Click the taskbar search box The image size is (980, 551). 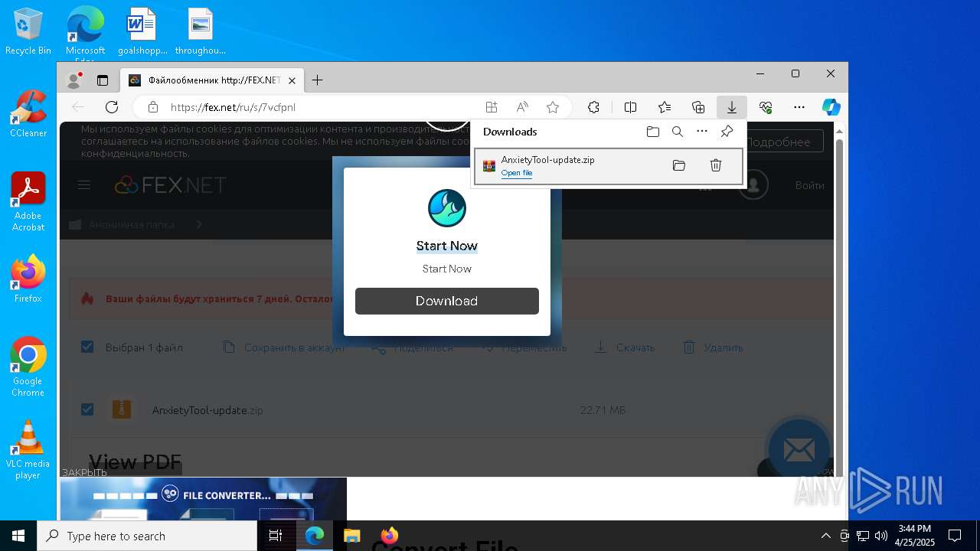pos(147,536)
